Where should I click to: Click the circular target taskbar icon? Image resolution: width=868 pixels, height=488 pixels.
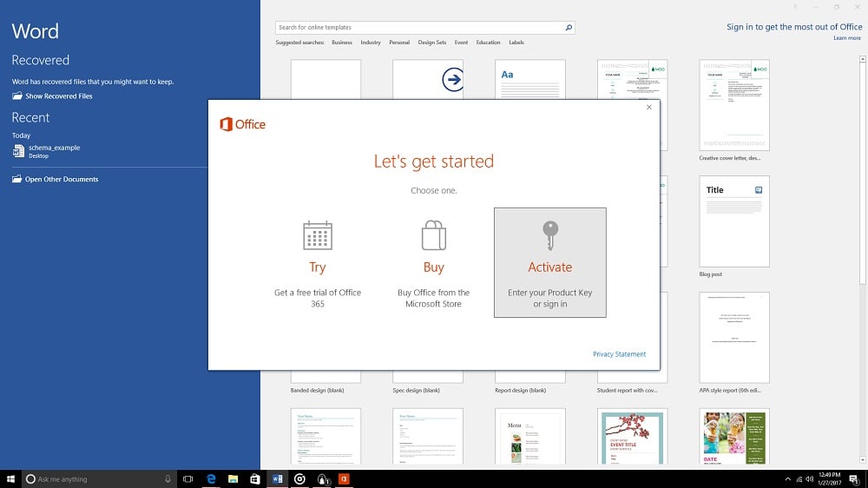pos(299,479)
